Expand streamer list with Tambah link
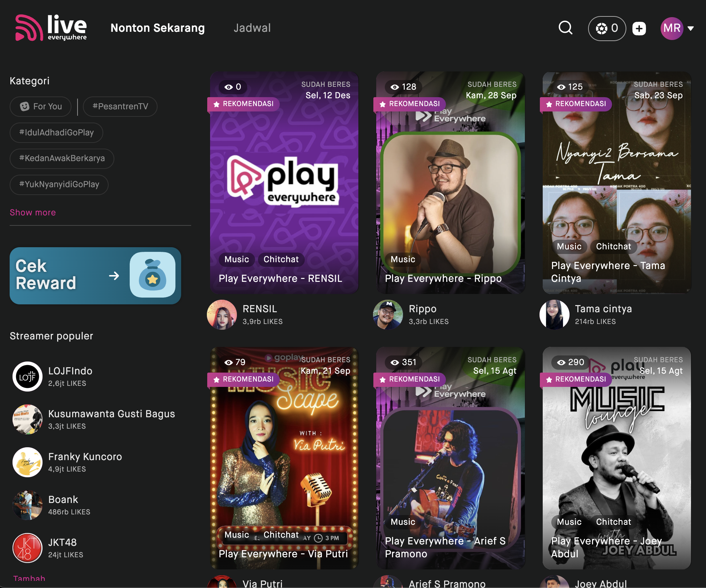Screen dimensions: 706x588 pyautogui.click(x=29, y=578)
